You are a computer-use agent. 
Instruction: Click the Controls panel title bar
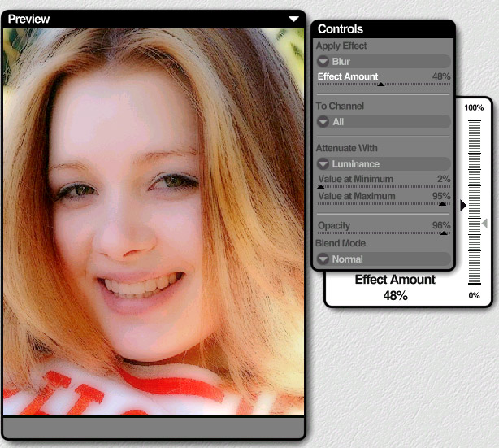click(382, 29)
